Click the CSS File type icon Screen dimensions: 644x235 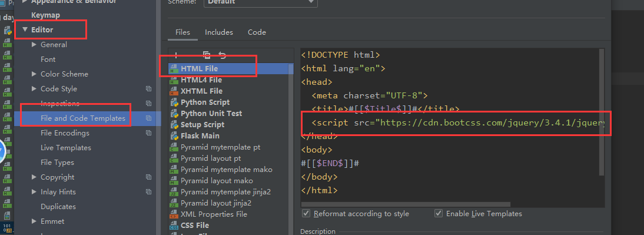[174, 225]
